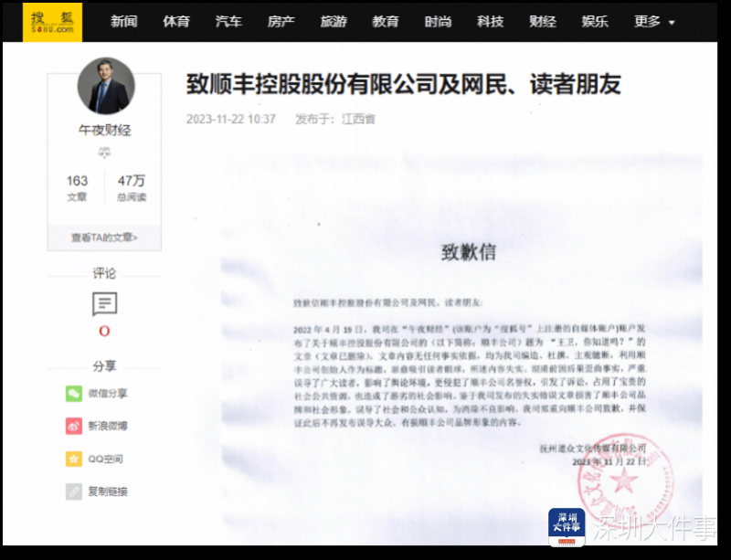The width and height of the screenshot is (731, 560).
Task: Share via 微信分享 label
Action: (108, 394)
